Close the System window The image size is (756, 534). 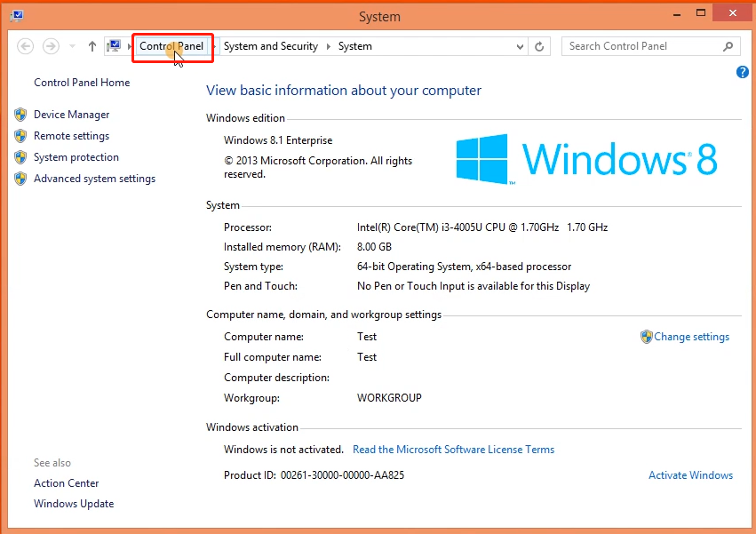(x=733, y=13)
